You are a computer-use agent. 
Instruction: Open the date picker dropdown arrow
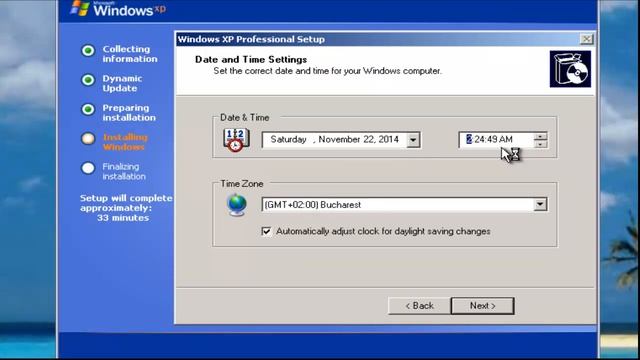click(x=413, y=140)
